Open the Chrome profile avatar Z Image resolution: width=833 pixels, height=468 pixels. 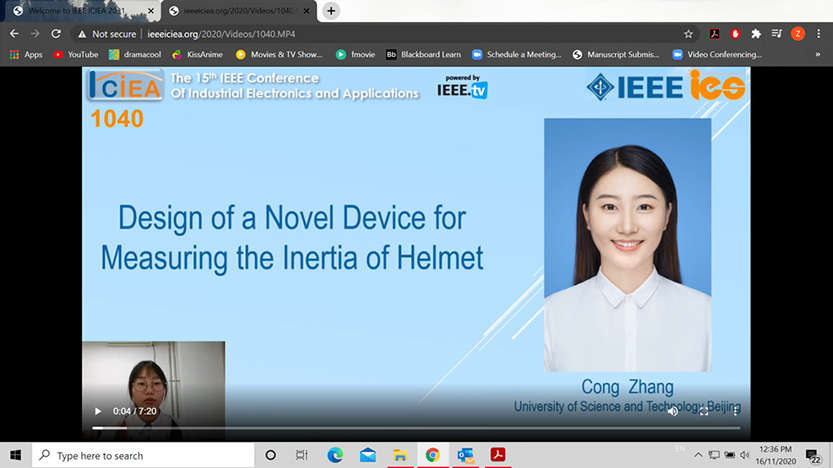tap(797, 34)
